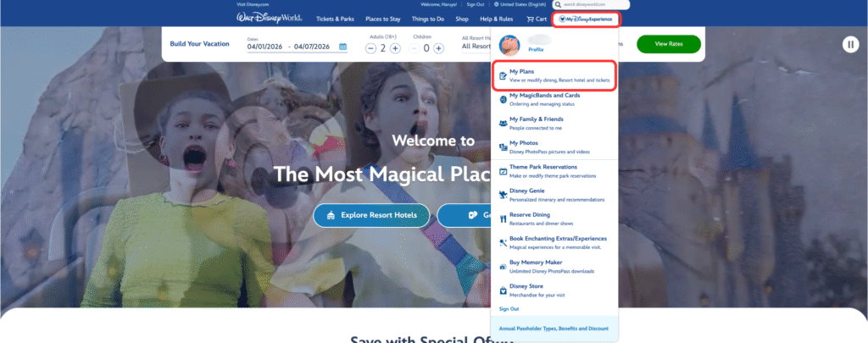This screenshot has width=868, height=343.
Task: Select Book Enchanting Extras/Experiences entry
Action: [x=554, y=242]
